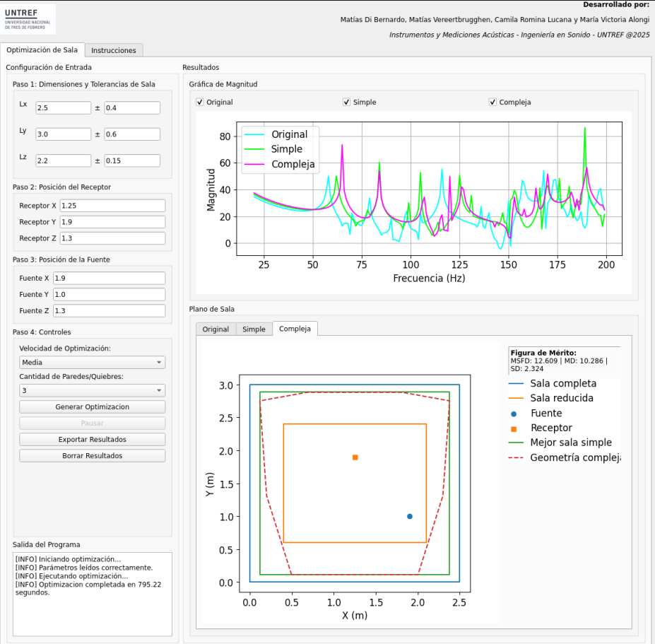Click 'Sala reducida' in the plan legend
Image resolution: width=655 pixels, height=644 pixels.
coord(562,398)
